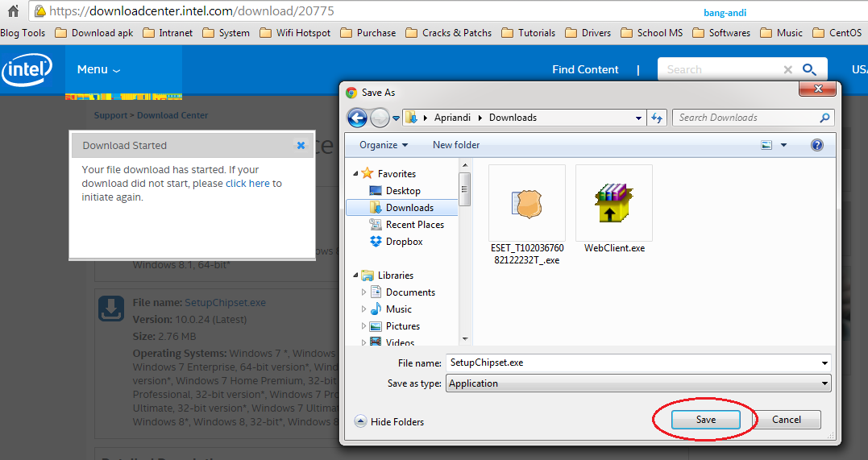
Task: Select Pictures library
Action: coord(395,326)
